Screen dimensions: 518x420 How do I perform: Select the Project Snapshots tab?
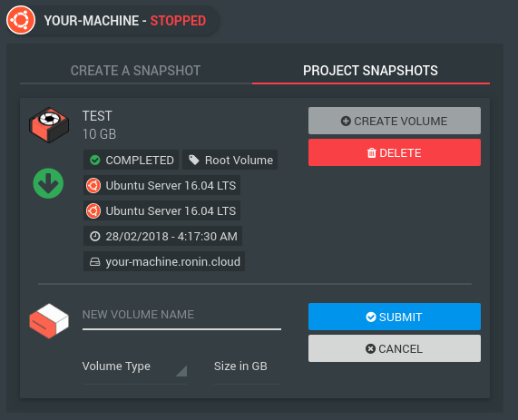371,71
